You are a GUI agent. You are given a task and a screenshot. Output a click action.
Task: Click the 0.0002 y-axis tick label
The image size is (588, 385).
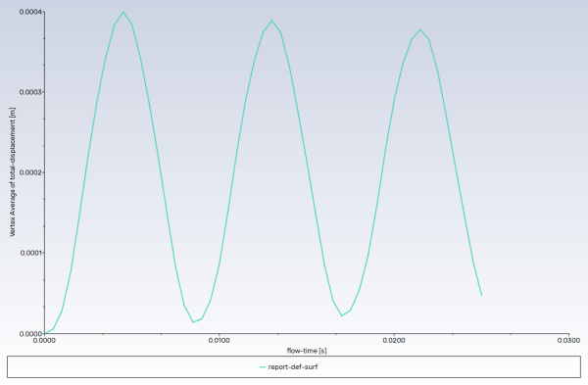coord(30,172)
